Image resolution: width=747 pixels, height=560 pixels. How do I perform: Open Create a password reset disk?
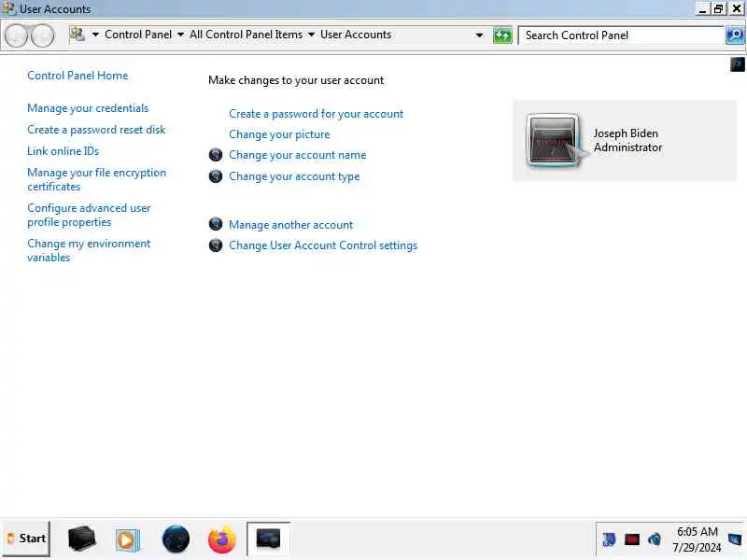point(96,130)
